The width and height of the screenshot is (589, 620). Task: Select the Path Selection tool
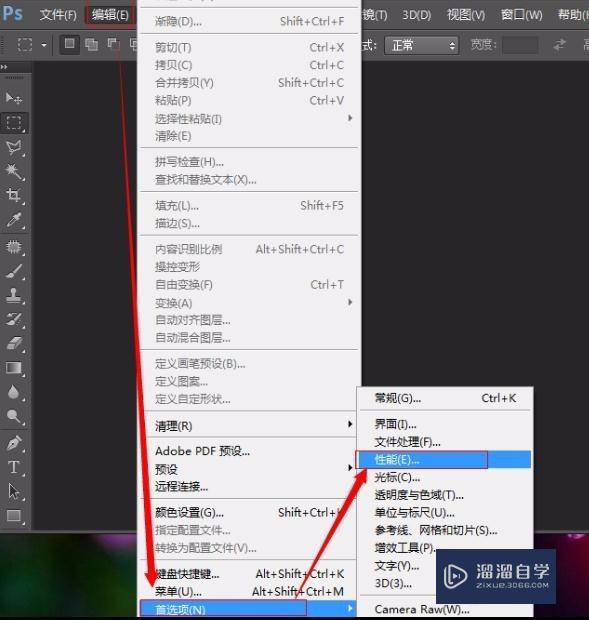pyautogui.click(x=14, y=491)
